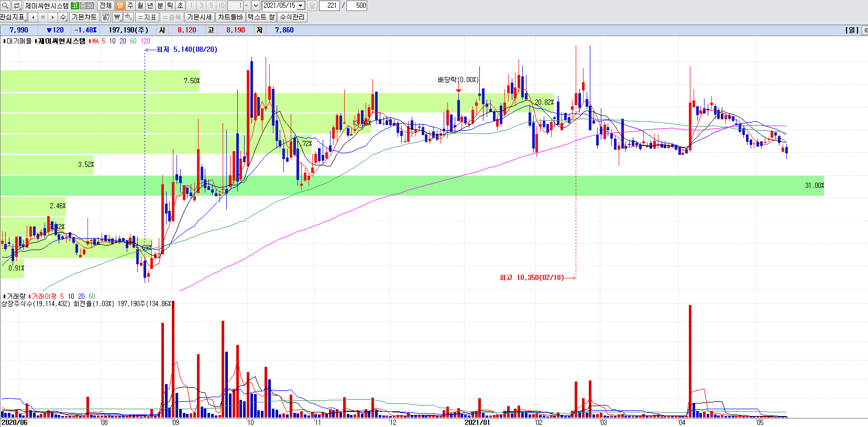Open 기본시세 menu button
The width and height of the screenshot is (868, 427).
[x=200, y=17]
